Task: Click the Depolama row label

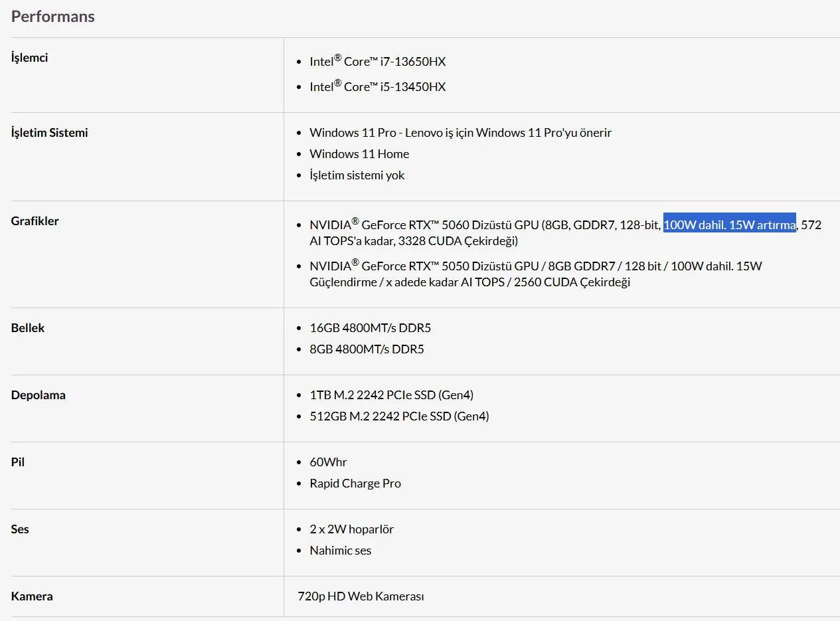Action: pos(39,395)
